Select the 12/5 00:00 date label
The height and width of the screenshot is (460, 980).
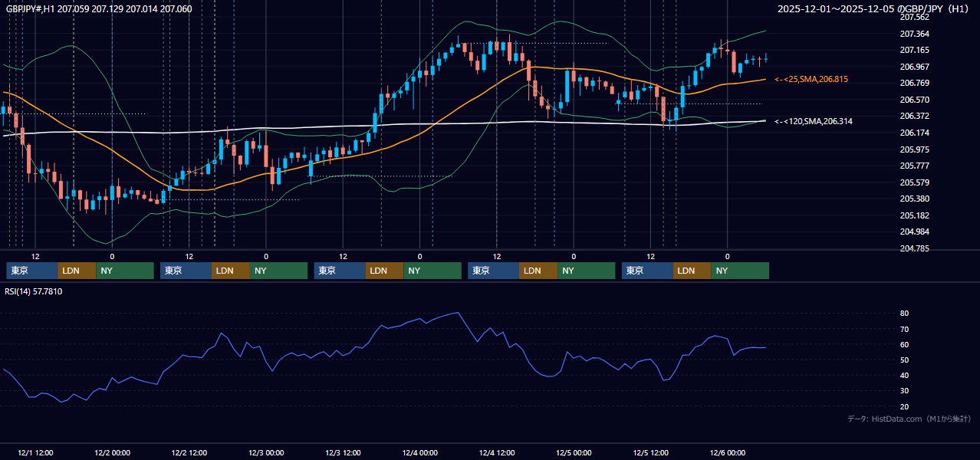pyautogui.click(x=574, y=453)
